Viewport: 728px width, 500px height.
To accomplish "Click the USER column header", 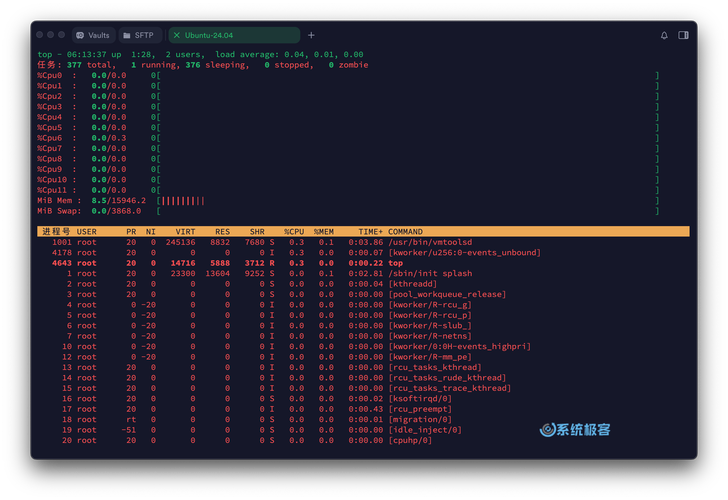I will point(87,231).
